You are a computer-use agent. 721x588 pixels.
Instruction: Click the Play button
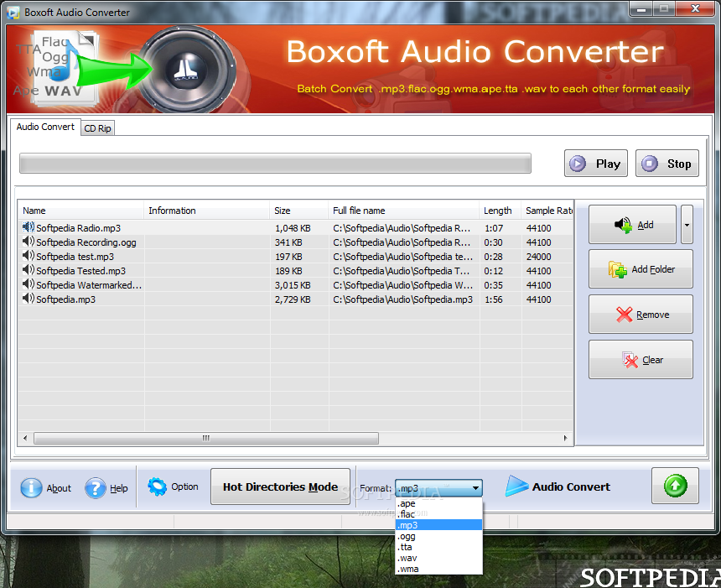tap(595, 164)
